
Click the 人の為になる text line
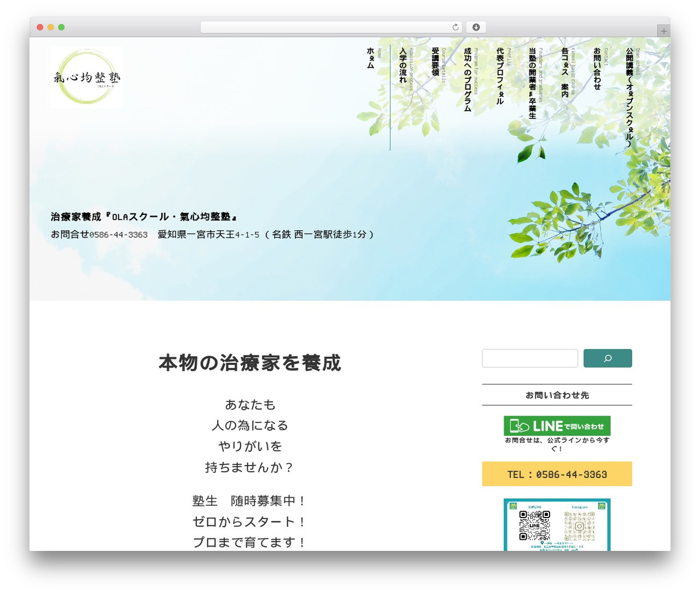pyautogui.click(x=250, y=425)
